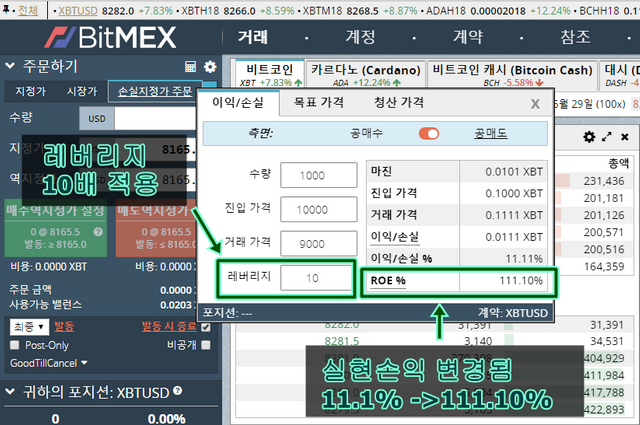
Task: Click the BitMEX logo
Action: (110, 38)
